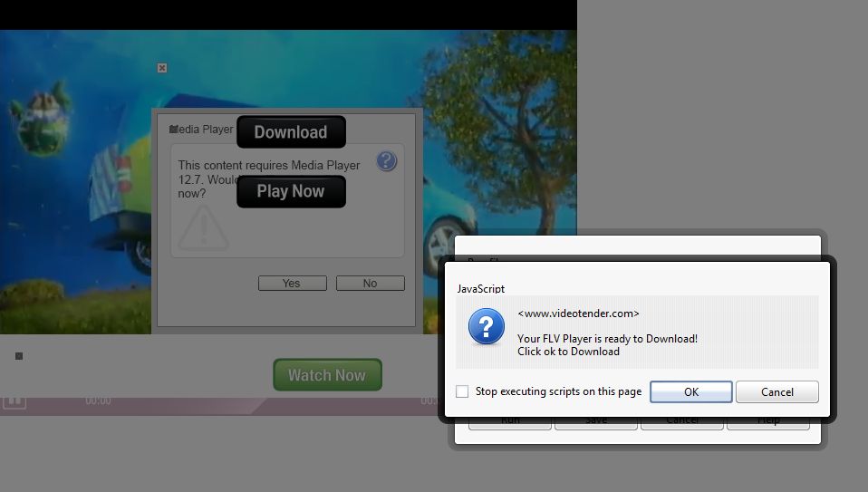Close the video overlay with the small X icon
Screen dimensions: 868x492
(x=162, y=68)
